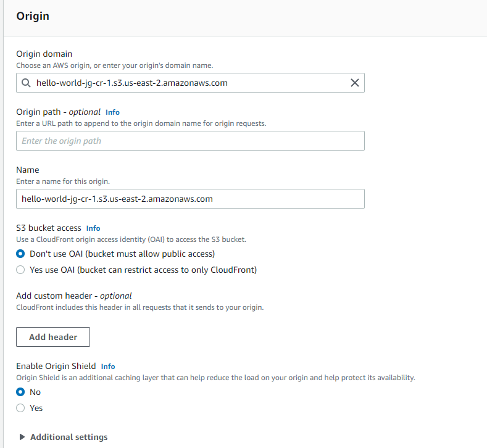Screen dimensions: 487x448
Task: Select "No" for Enable Origin Shield
Action: 21,392
